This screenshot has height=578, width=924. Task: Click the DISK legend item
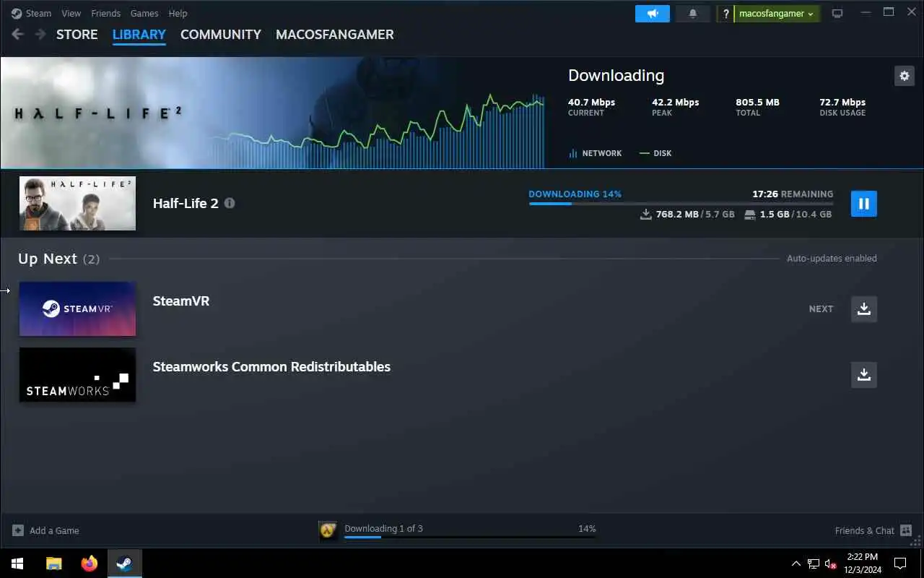pyautogui.click(x=655, y=153)
